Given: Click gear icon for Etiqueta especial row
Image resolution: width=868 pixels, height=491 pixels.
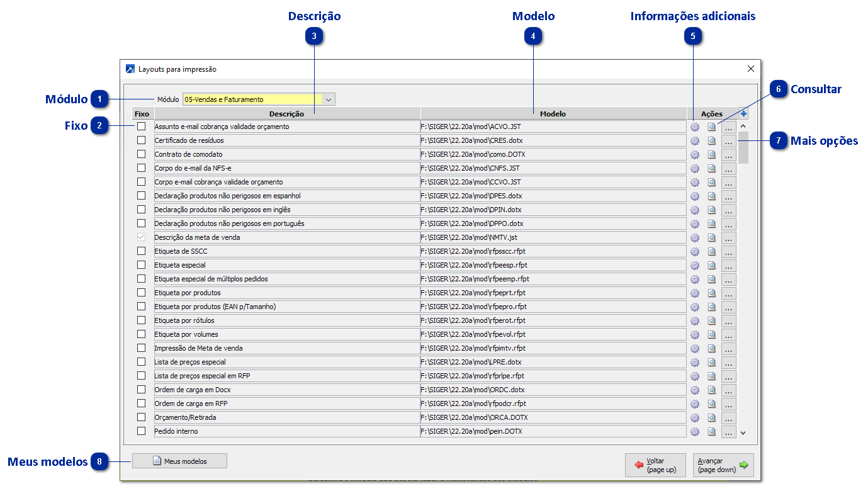Looking at the screenshot, I should coord(695,266).
